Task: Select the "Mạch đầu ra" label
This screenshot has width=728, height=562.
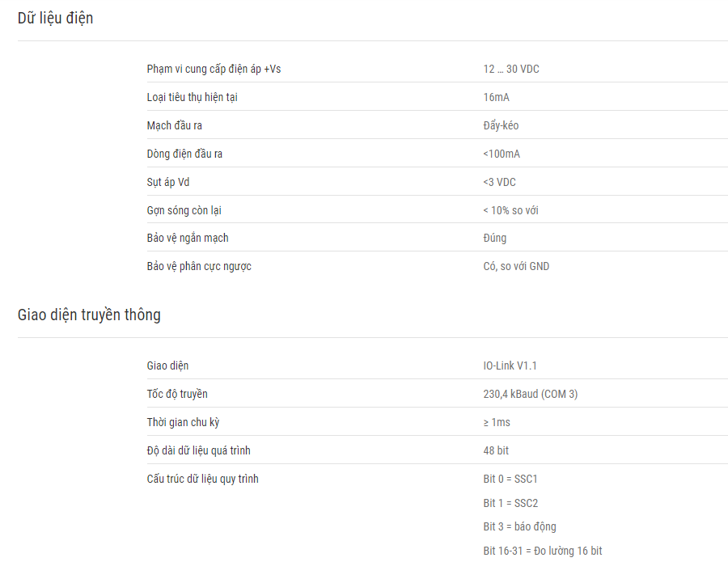Action: (x=174, y=126)
